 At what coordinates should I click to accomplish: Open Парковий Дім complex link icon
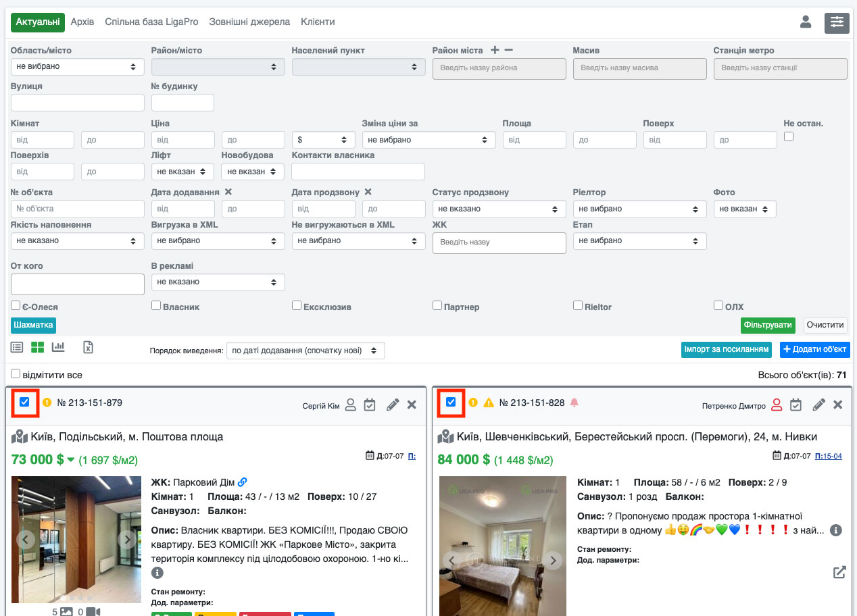click(x=243, y=482)
